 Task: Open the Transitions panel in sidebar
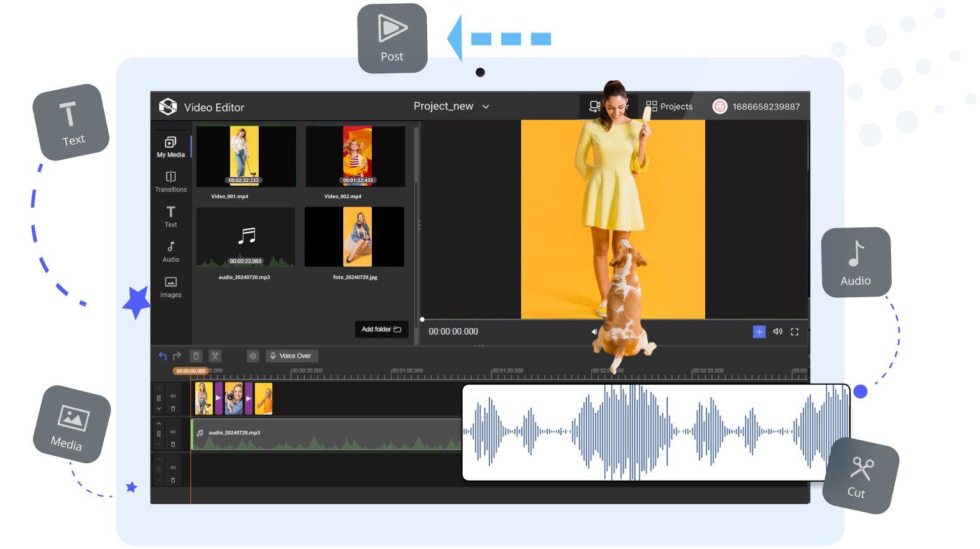pyautogui.click(x=170, y=182)
